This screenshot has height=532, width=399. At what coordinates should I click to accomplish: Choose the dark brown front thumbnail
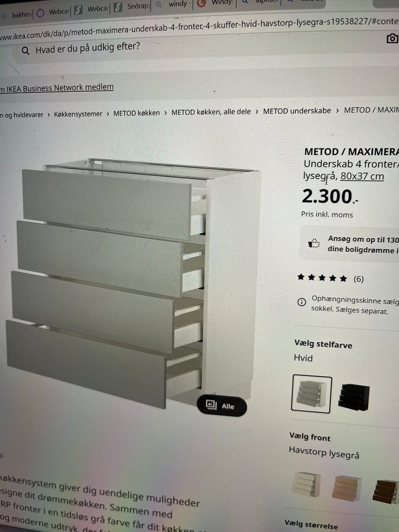pos(386,491)
